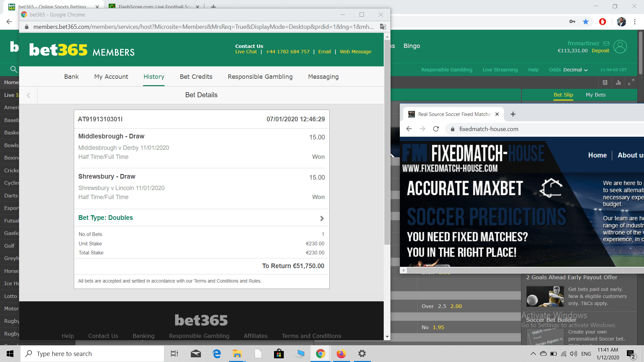Viewport: 644px width, 362px height.
Task: Open the Bank tab
Action: [71, 77]
